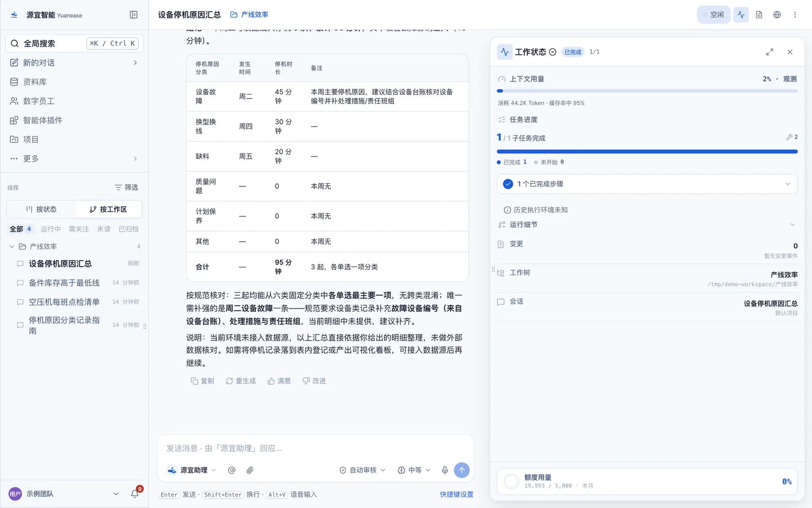Select the 运行中 filter tab
This screenshot has height=508, width=812.
point(51,229)
